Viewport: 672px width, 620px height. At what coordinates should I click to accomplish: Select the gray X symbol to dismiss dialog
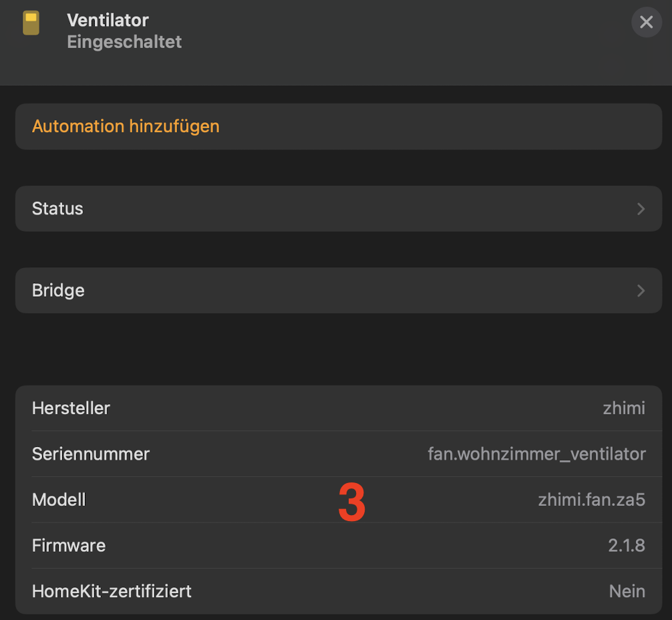tap(646, 22)
